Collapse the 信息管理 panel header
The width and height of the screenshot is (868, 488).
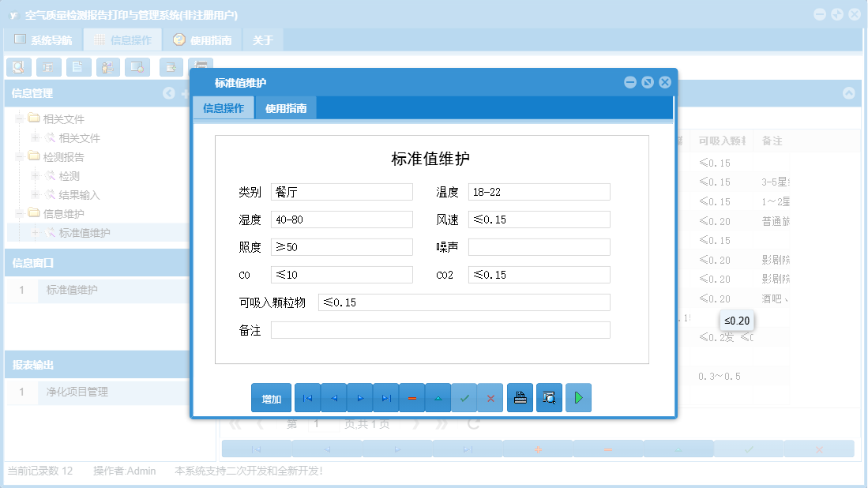tap(168, 93)
